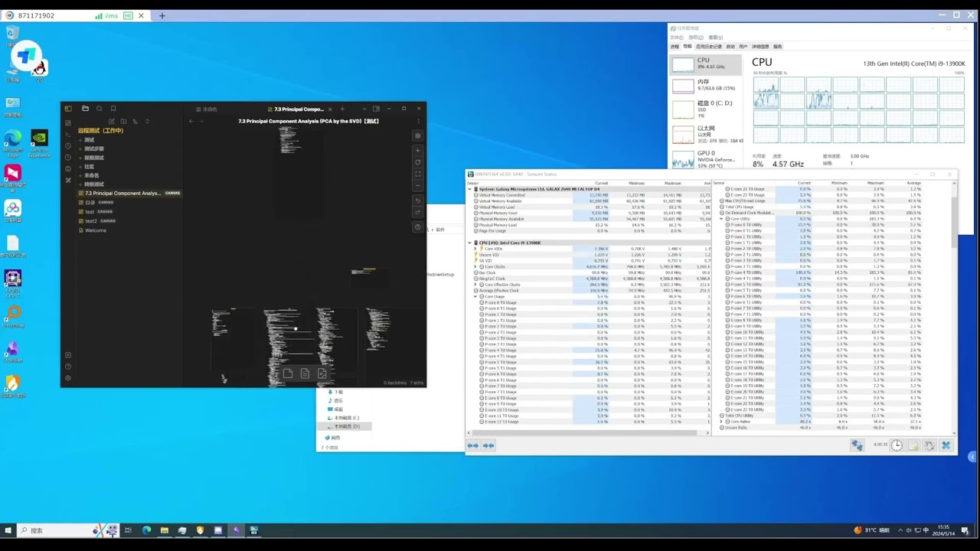Create a new folder in Obsidian's file explorer
The width and height of the screenshot is (980, 551).
pyautogui.click(x=123, y=121)
